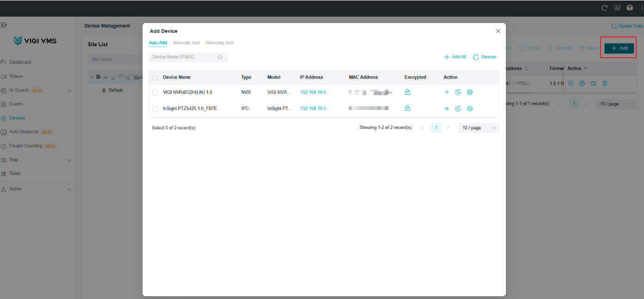Click the add plus icon for VIGI NVR4032H row
This screenshot has width=644, height=299.
447,92
